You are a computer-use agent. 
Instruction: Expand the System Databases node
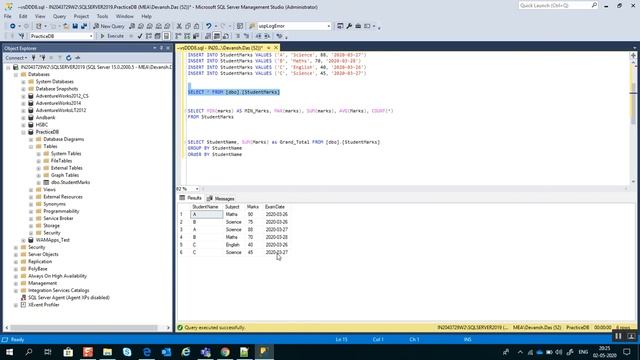tap(24, 82)
